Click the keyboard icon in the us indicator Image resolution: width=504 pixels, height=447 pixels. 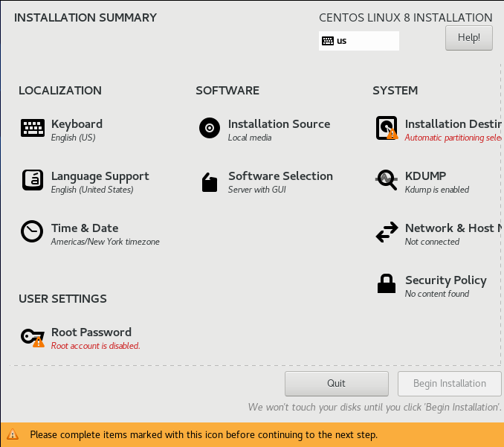point(328,41)
